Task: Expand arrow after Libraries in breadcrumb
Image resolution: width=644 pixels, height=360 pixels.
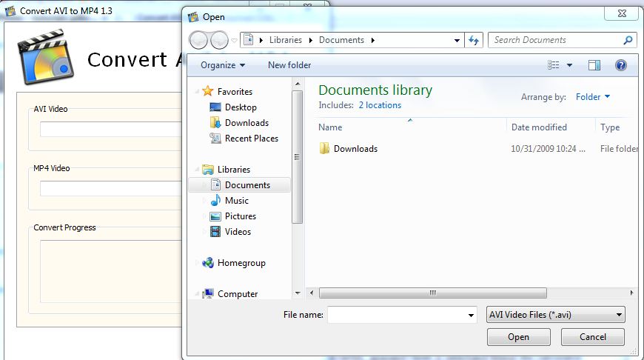Action: tap(310, 40)
